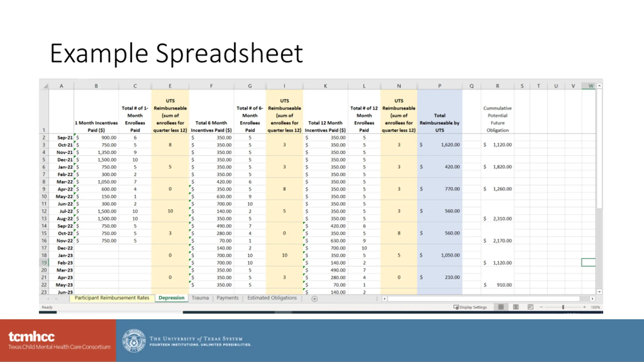Click the zoom out minus button
Screen dimensions: 644x362
(541, 307)
